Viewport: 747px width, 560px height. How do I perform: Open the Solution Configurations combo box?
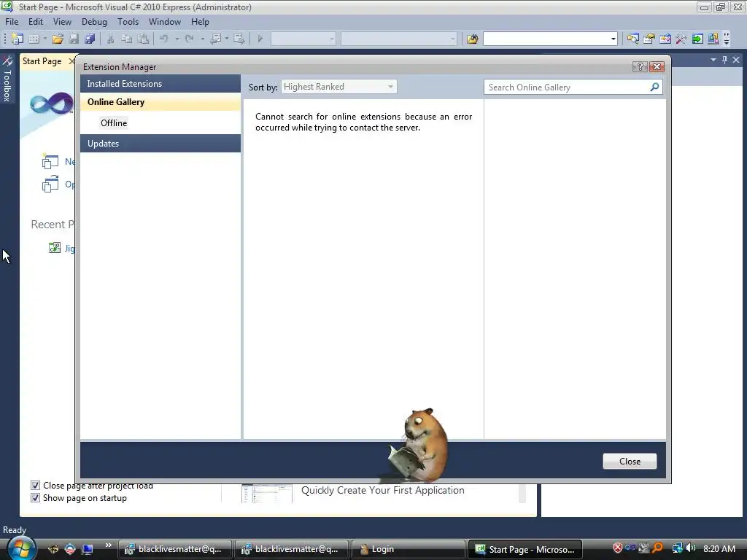point(303,39)
